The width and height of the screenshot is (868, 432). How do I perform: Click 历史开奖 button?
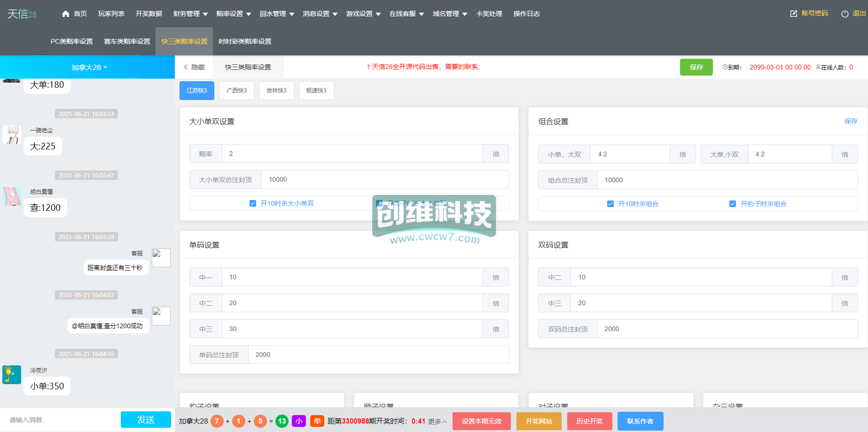[590, 421]
